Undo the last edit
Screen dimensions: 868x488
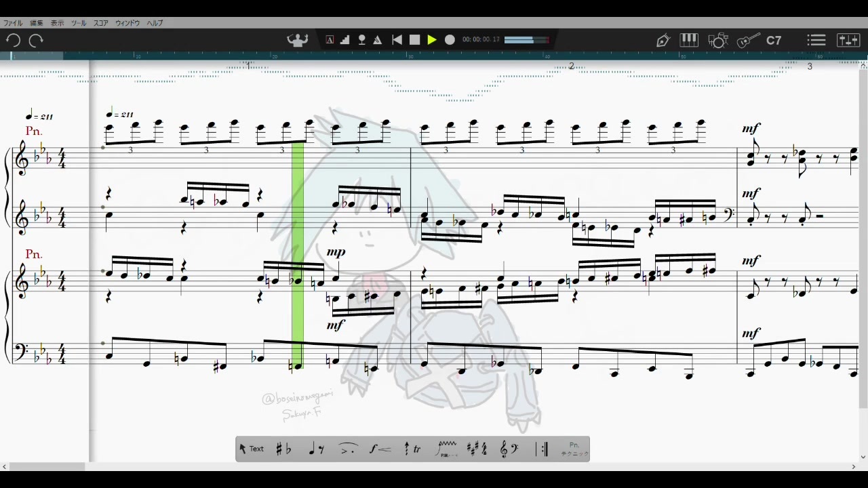point(13,41)
